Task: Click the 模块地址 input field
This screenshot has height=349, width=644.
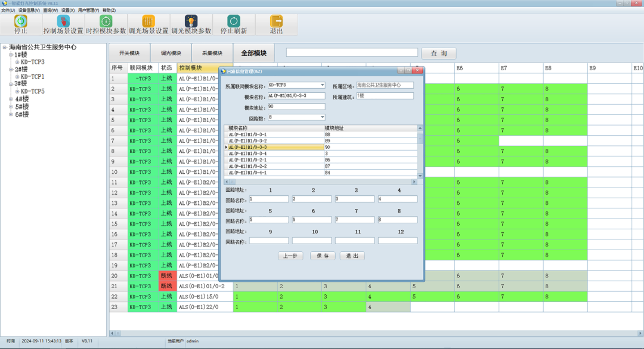Action: 296,107
